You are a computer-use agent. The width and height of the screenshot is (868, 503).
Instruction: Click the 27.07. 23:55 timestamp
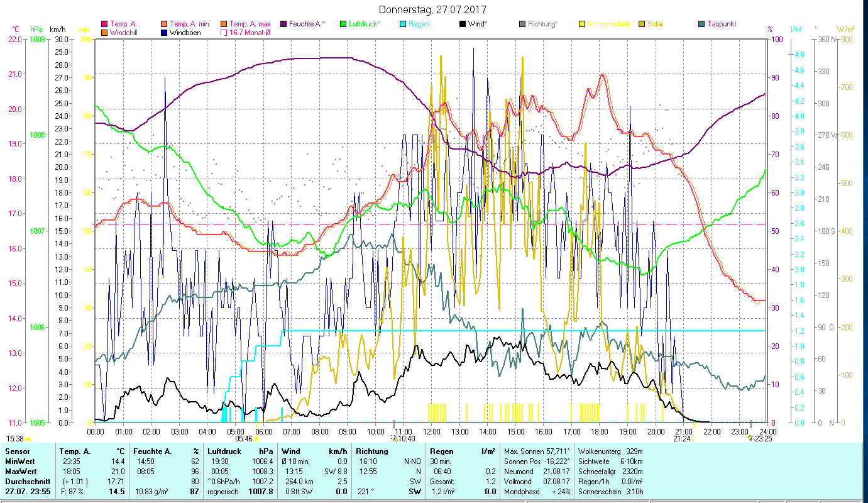tap(28, 492)
